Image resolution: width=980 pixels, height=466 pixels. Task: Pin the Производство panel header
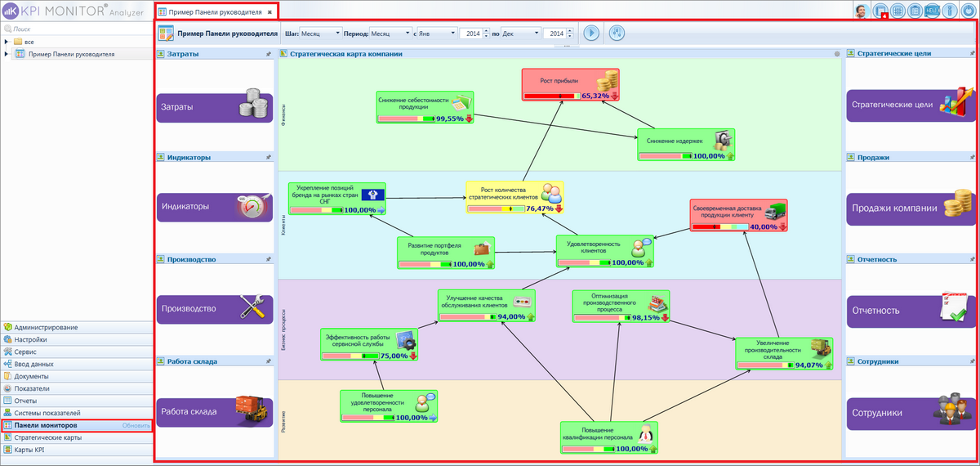click(269, 259)
